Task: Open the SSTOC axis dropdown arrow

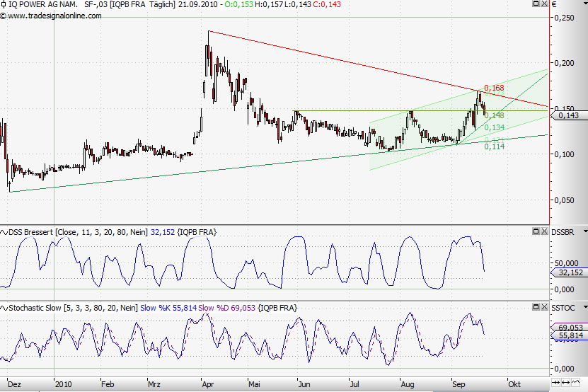Action: tap(585, 308)
